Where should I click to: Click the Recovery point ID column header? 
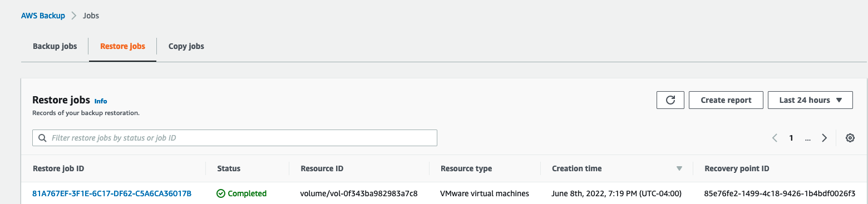[737, 168]
